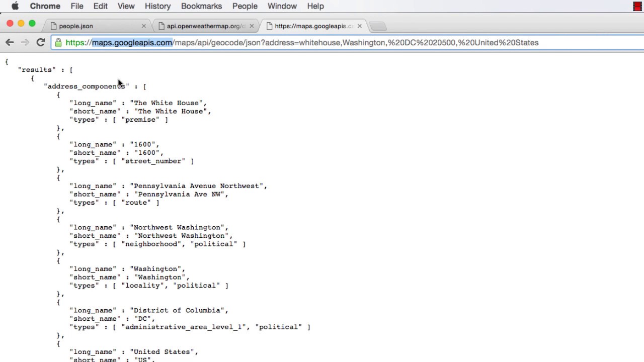Open the Bookmarks menu
This screenshot has width=644, height=362.
201,6
